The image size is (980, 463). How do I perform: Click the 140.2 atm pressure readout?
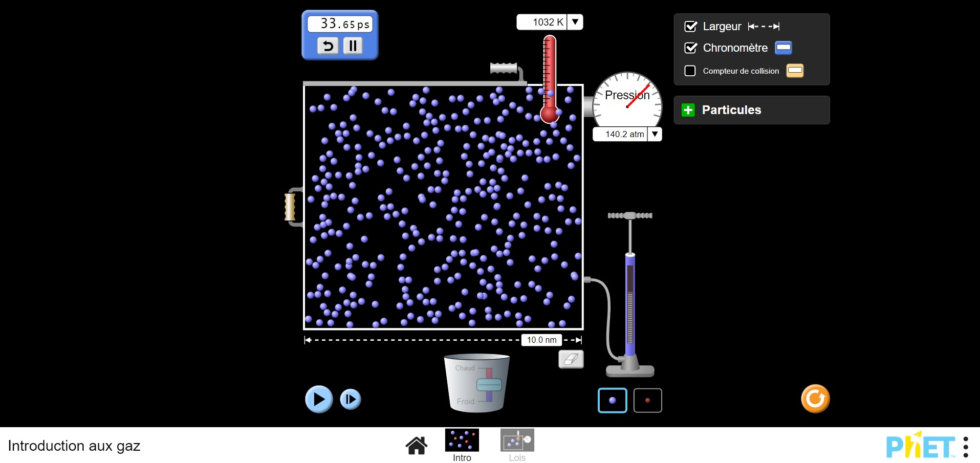coord(620,134)
